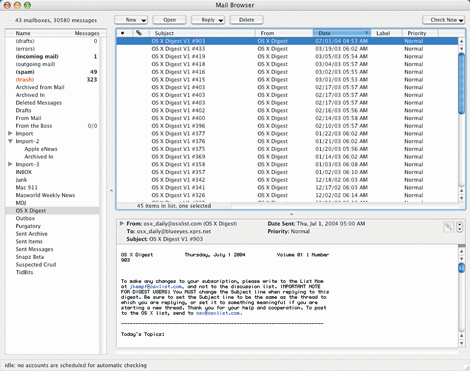Viewport: 470px width, 371px height.
Task: Sort messages by From column
Action: point(284,33)
